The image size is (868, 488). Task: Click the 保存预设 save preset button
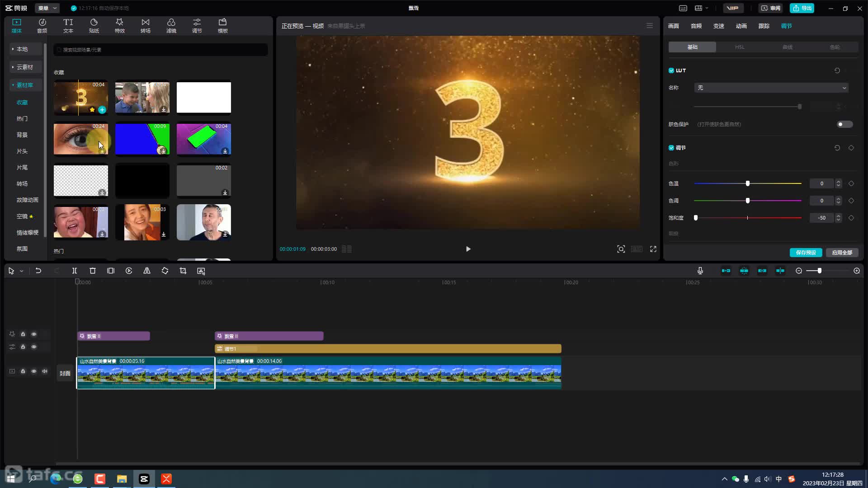pos(806,253)
